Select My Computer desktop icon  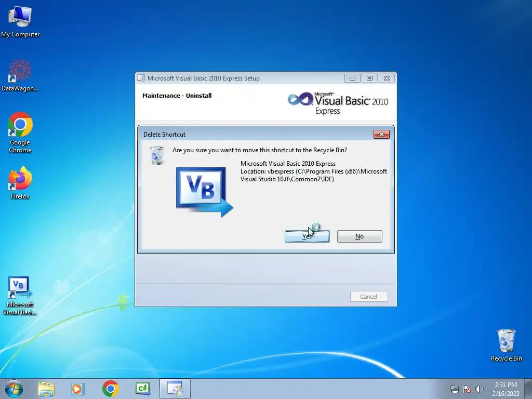(x=20, y=21)
